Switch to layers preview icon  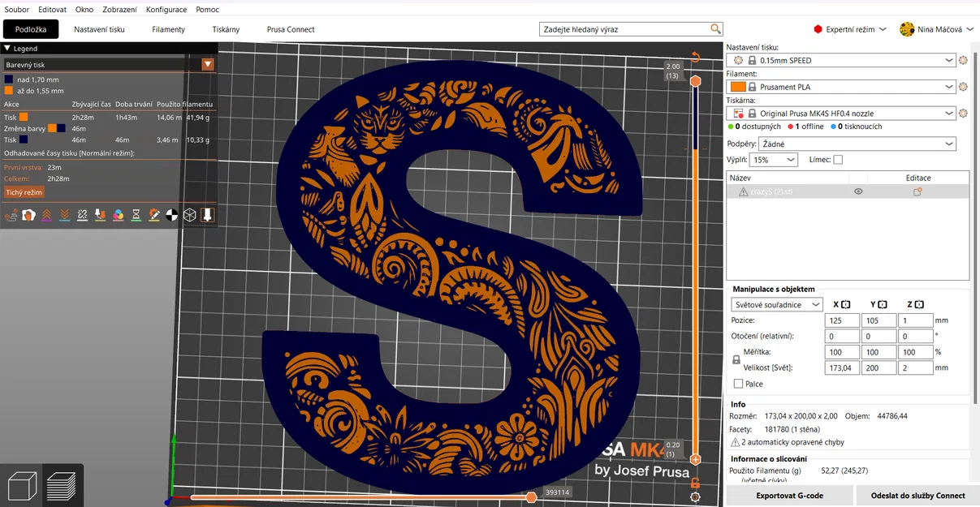tap(62, 486)
